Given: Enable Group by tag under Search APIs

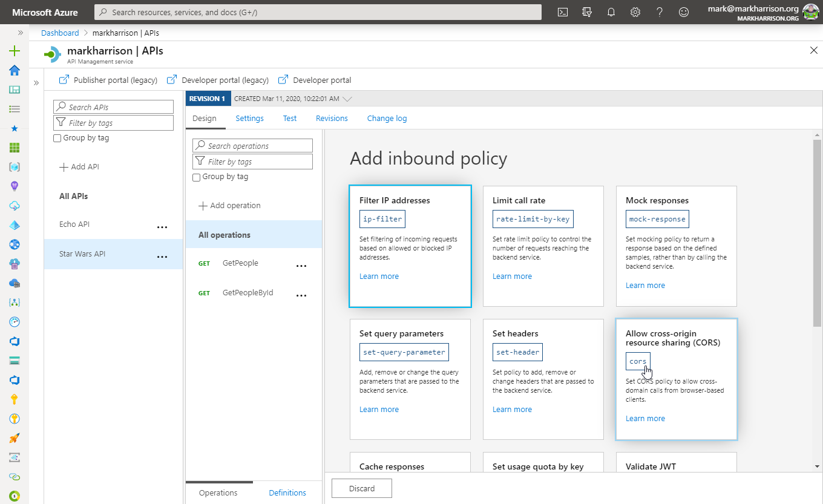Looking at the screenshot, I should (x=57, y=137).
